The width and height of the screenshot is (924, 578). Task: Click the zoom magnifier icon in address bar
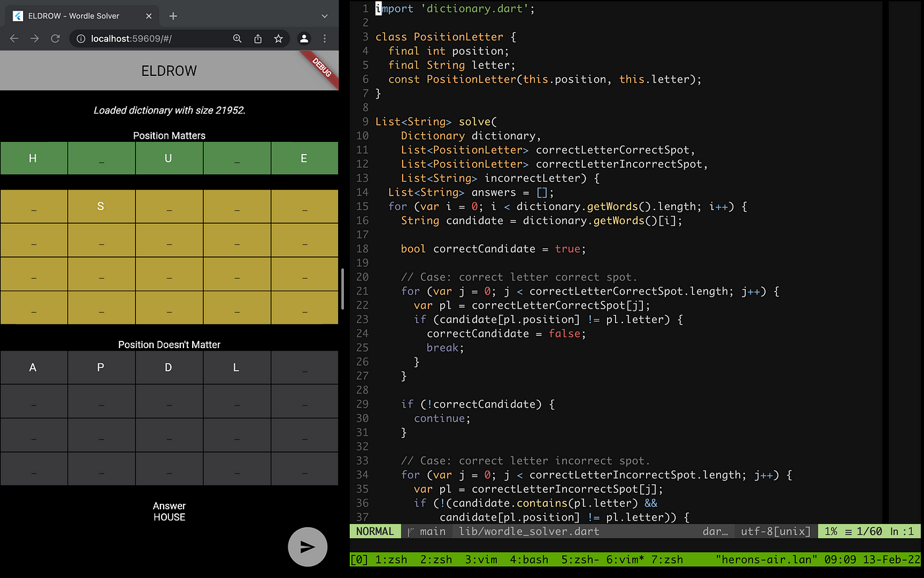[x=238, y=39]
